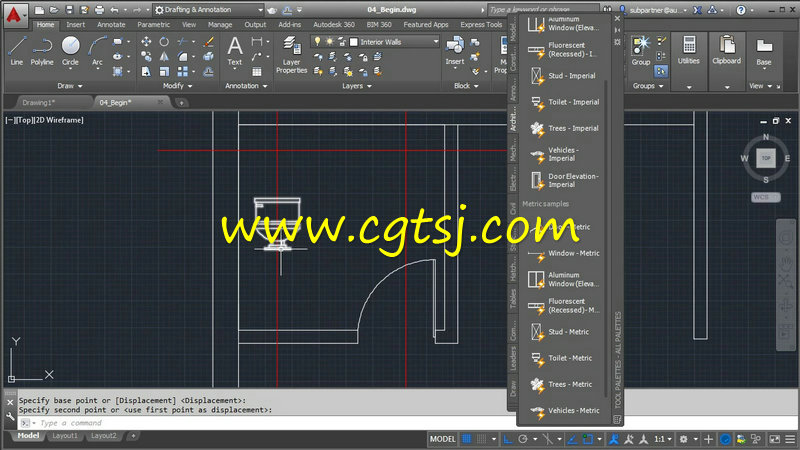
Task: Select the Stretch tool
Action: pyautogui.click(x=146, y=71)
